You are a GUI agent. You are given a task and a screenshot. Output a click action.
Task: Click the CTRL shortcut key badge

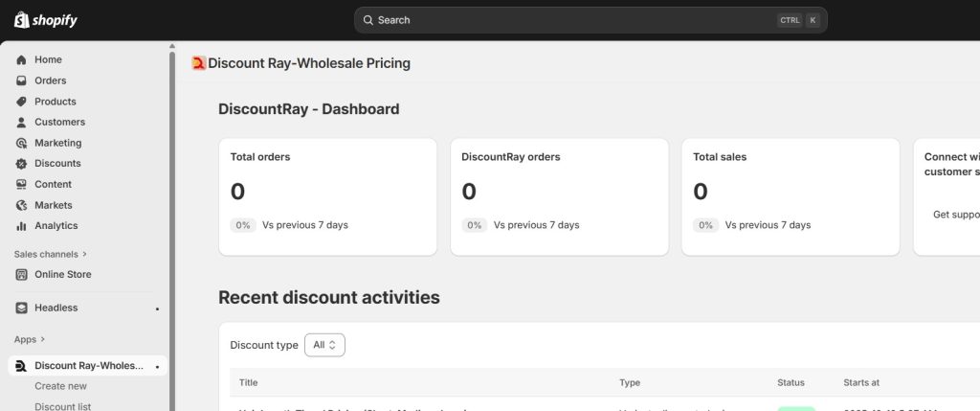click(x=790, y=20)
